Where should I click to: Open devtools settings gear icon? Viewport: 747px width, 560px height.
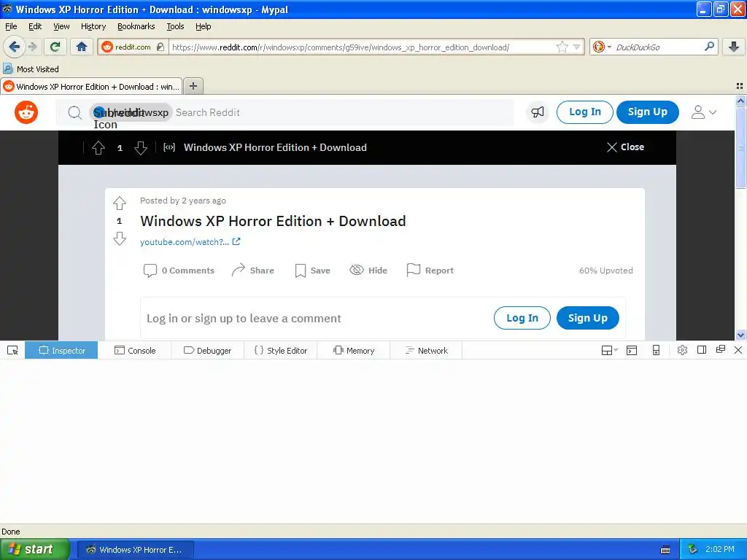[x=682, y=351]
